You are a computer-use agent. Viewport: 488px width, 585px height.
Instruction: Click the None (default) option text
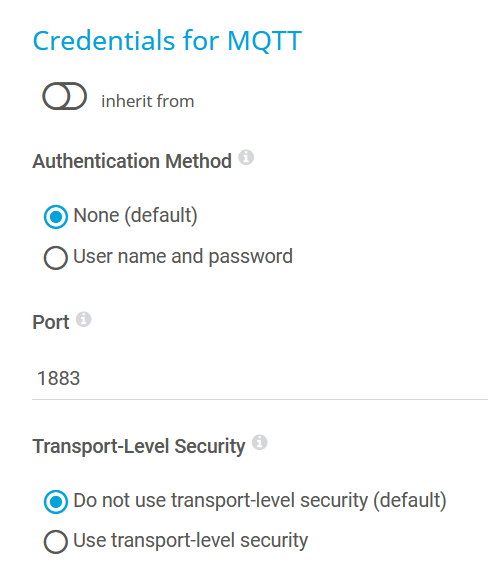[x=135, y=215]
